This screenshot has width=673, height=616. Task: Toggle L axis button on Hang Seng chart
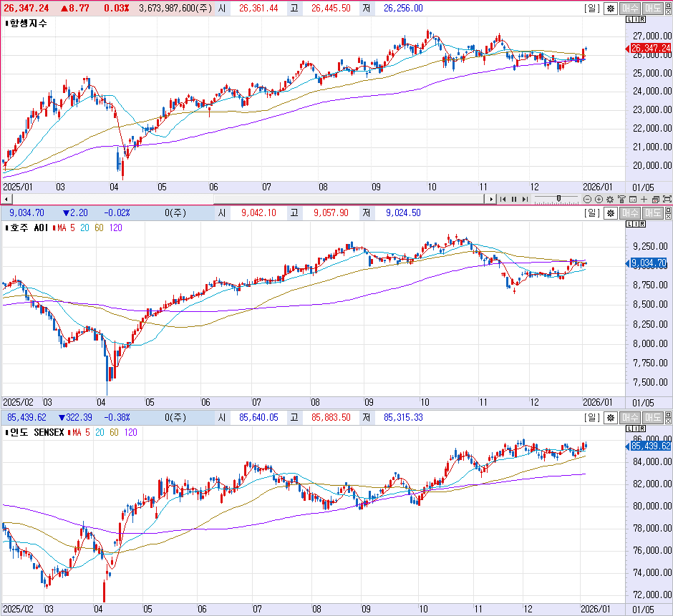click(629, 19)
